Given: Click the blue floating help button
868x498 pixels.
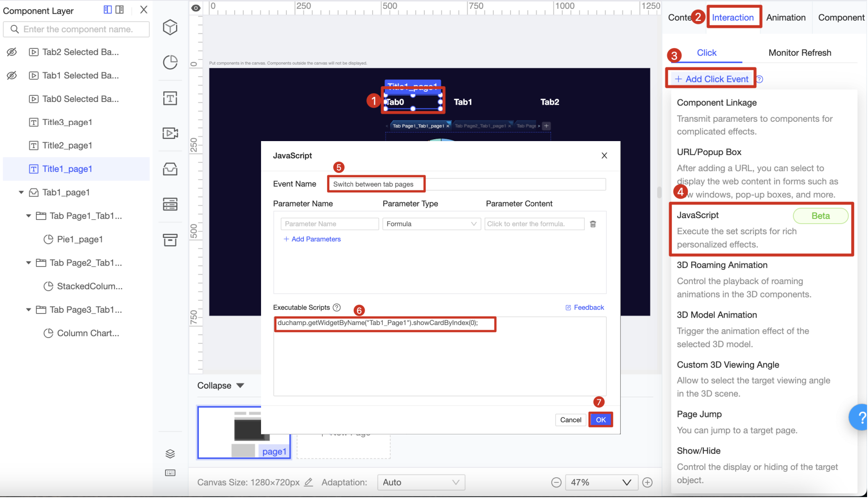Looking at the screenshot, I should (859, 417).
